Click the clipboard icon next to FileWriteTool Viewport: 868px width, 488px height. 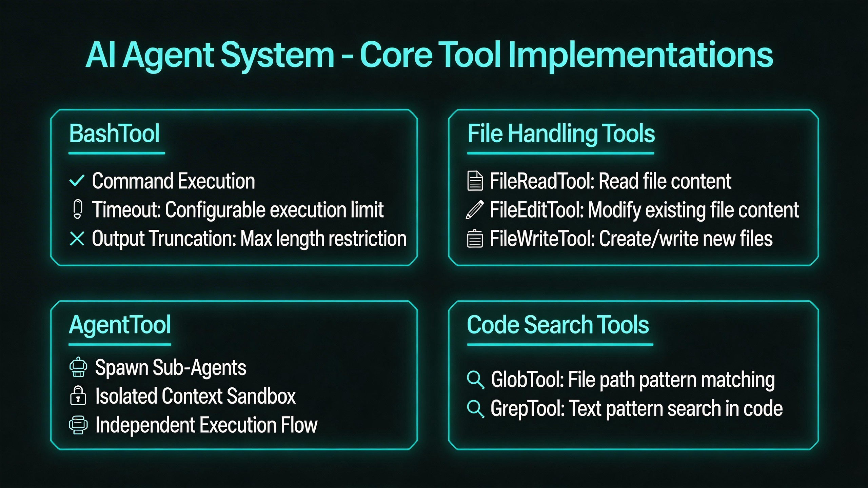click(x=475, y=239)
